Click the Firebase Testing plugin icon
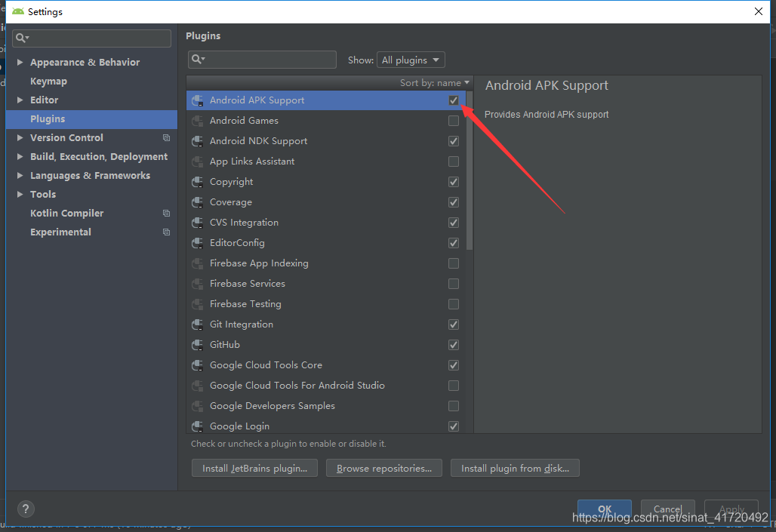The width and height of the screenshot is (776, 532). point(198,304)
